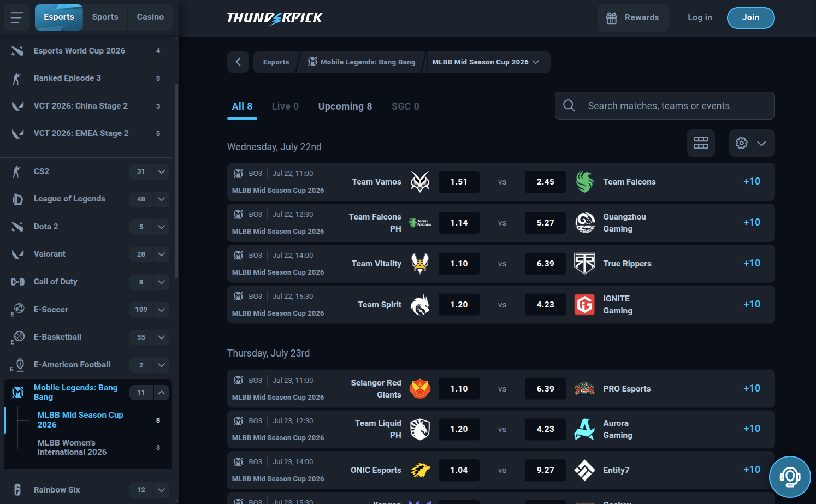This screenshot has height=504, width=816.
Task: Select the All 8 tab
Action: (242, 106)
